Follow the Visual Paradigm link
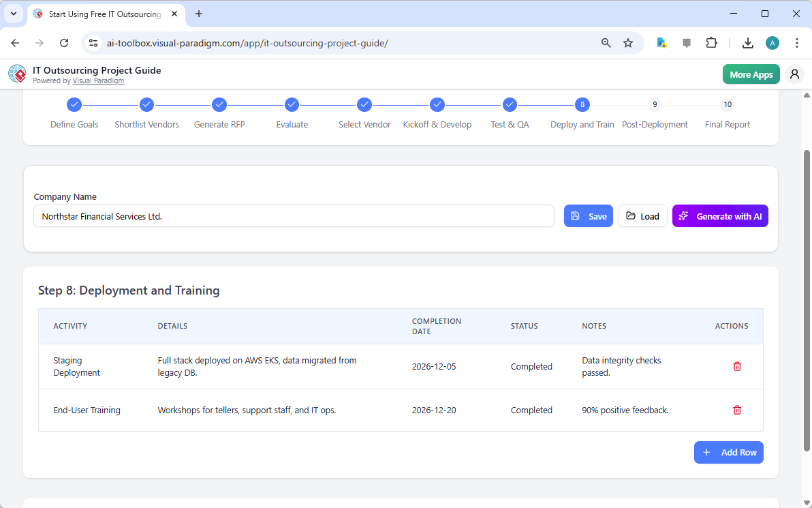 (x=98, y=80)
